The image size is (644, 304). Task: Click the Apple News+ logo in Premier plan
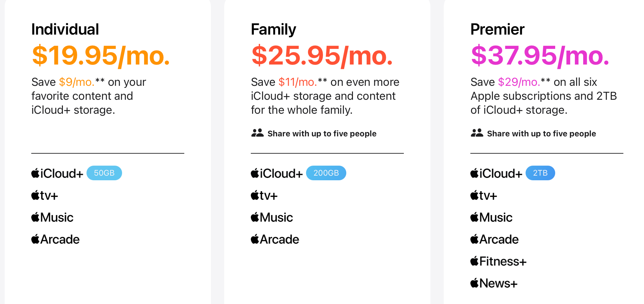[494, 283]
